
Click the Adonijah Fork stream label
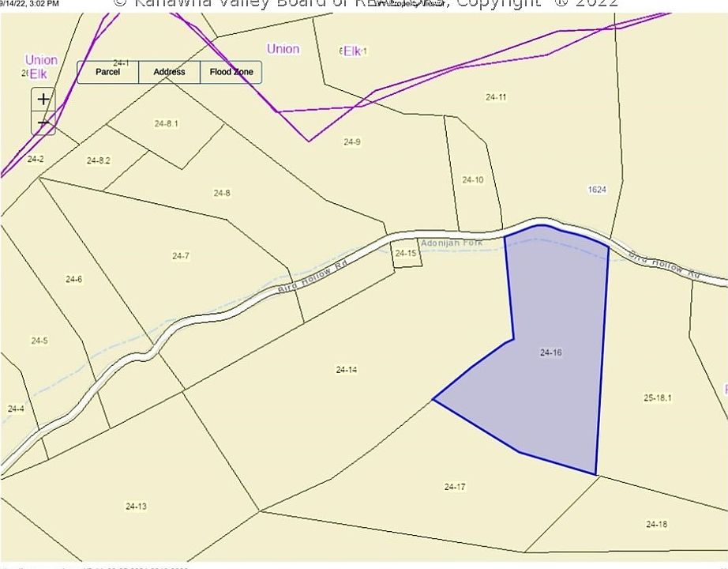451,243
